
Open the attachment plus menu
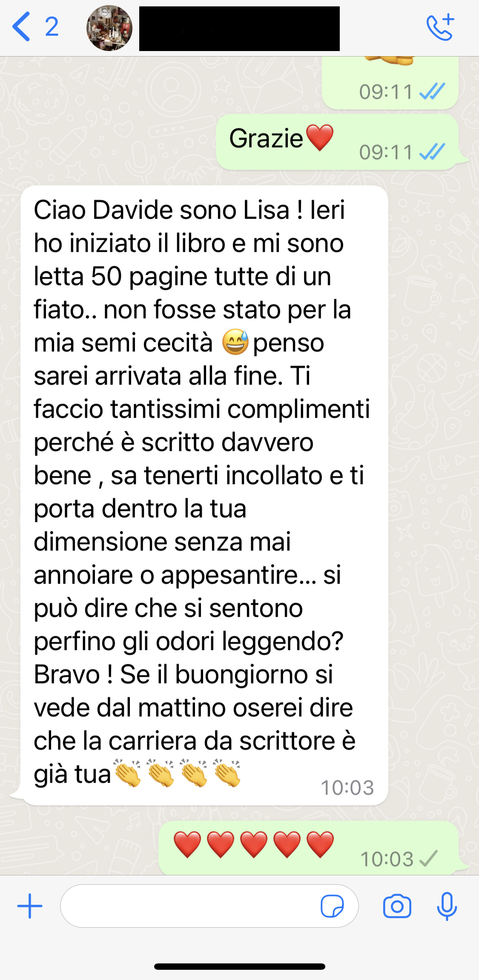pyautogui.click(x=30, y=906)
